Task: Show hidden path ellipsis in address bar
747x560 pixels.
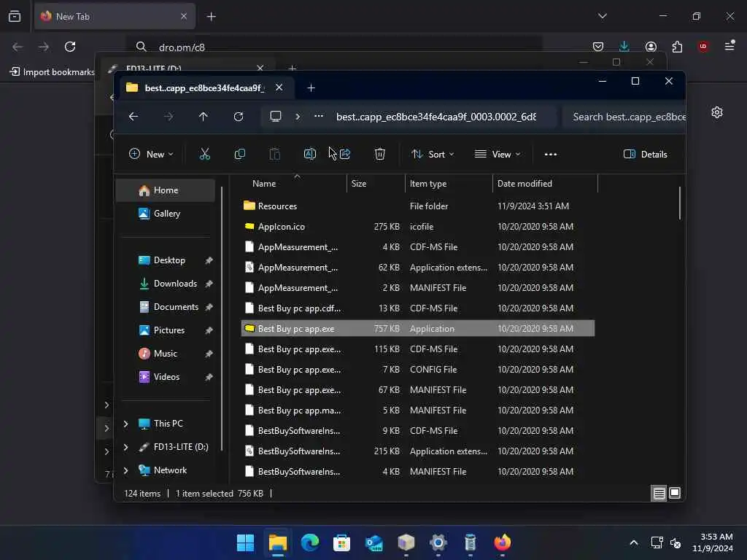Action: click(319, 116)
